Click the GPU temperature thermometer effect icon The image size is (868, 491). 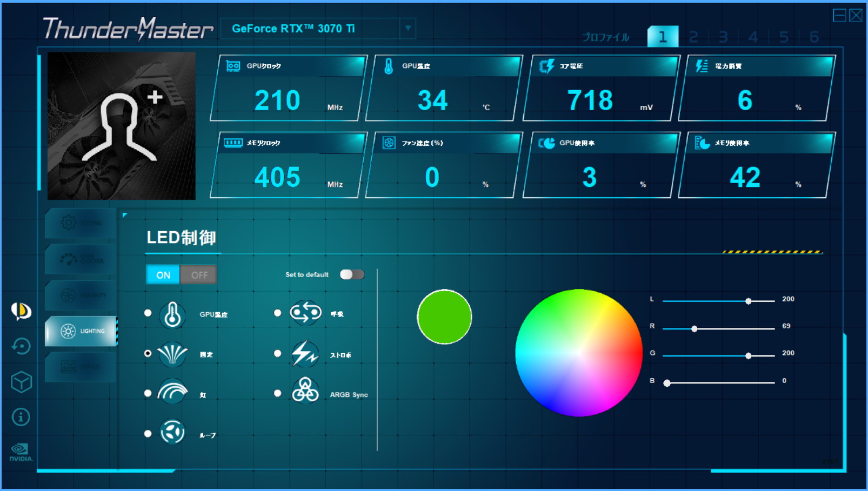172,315
